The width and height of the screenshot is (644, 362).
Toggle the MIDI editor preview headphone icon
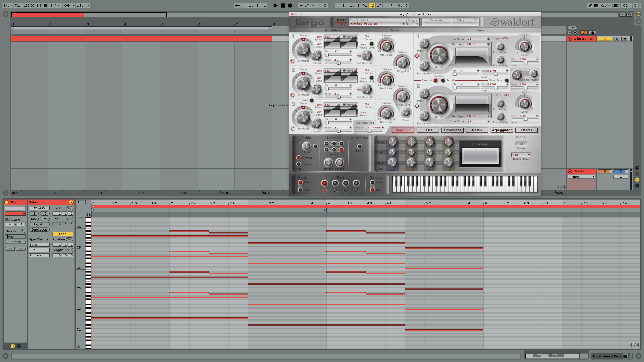coord(88,215)
